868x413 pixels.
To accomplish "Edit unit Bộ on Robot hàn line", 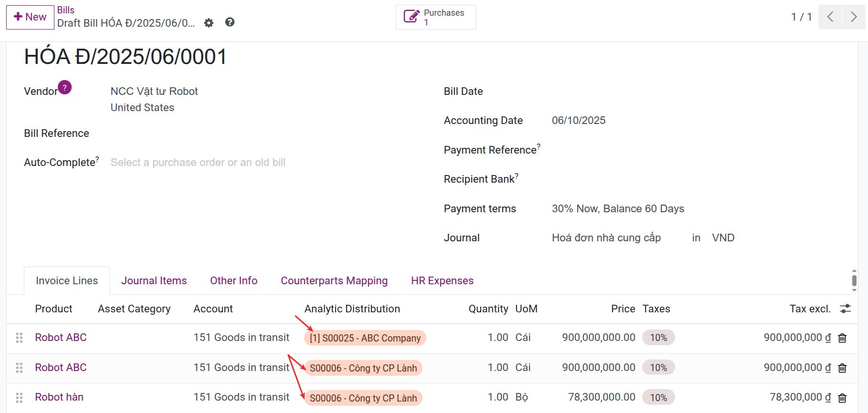I will tap(521, 397).
